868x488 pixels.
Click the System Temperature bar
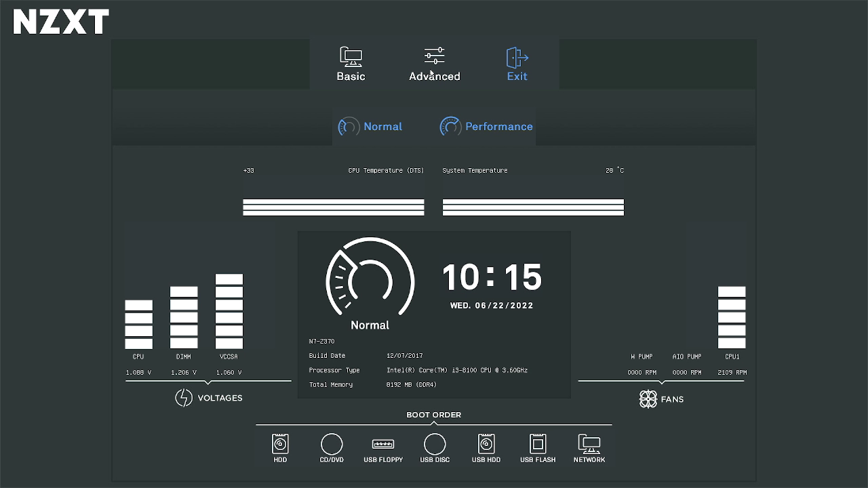(533, 207)
